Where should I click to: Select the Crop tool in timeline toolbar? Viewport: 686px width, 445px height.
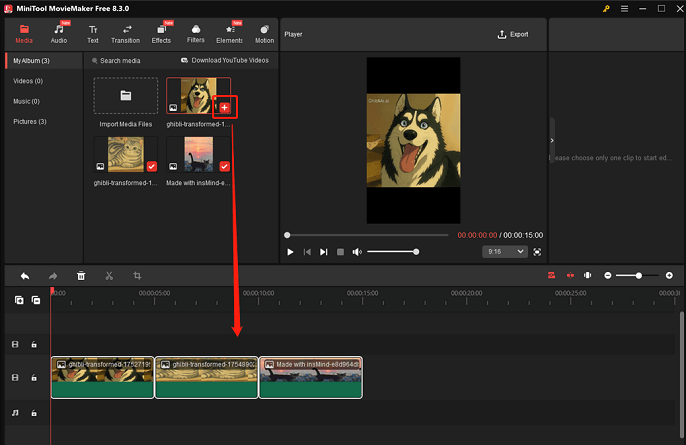click(x=137, y=275)
